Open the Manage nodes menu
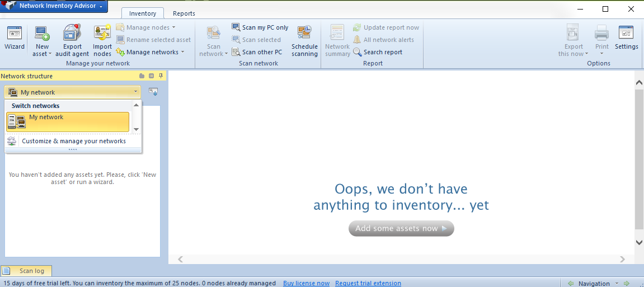 (146, 27)
